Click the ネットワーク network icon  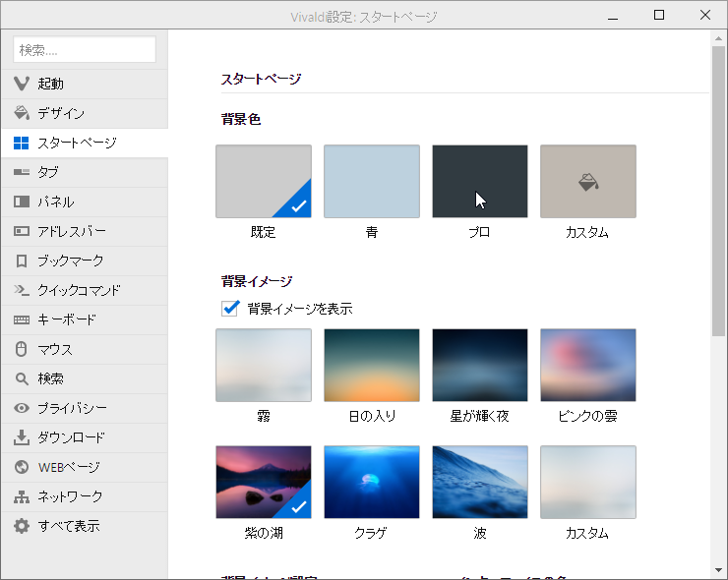point(22,496)
